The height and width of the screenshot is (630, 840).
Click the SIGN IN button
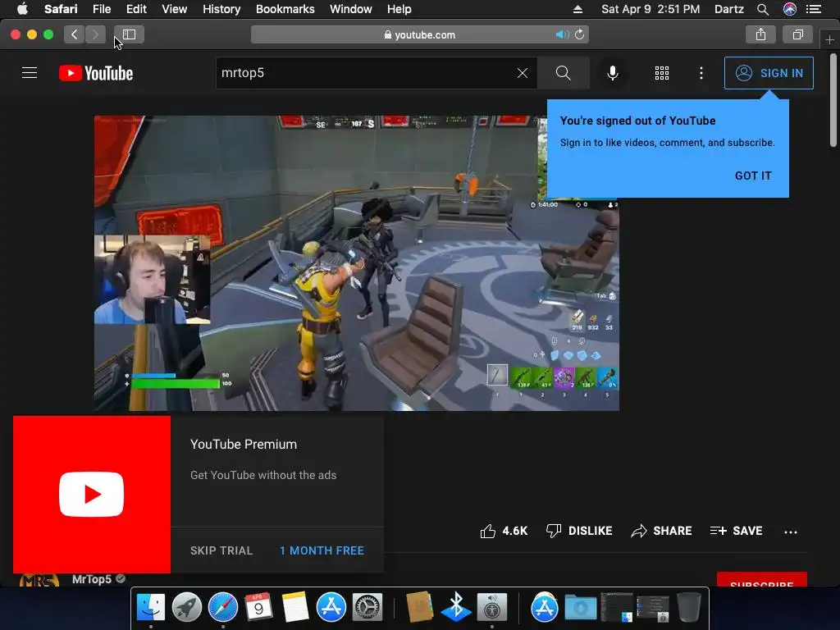pyautogui.click(x=769, y=73)
